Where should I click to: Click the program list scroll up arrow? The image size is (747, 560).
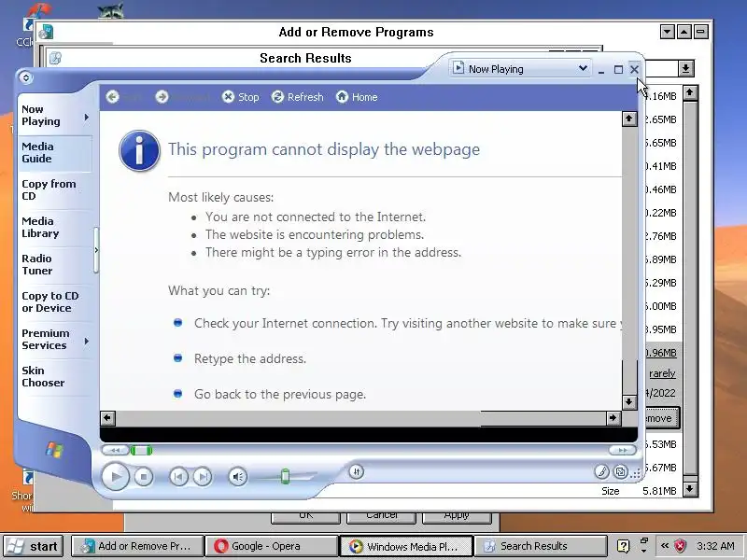(690, 92)
